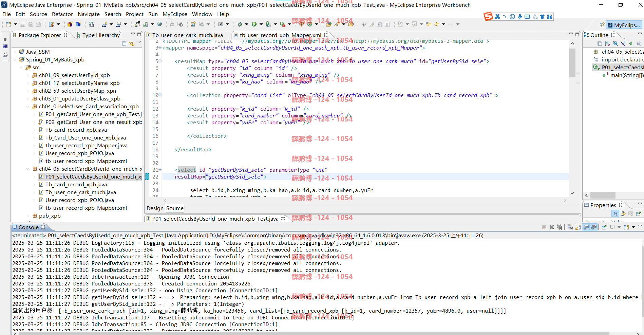The image size is (644, 335).
Task: Click the Last Edit Location arrow icon
Action: [429, 24]
